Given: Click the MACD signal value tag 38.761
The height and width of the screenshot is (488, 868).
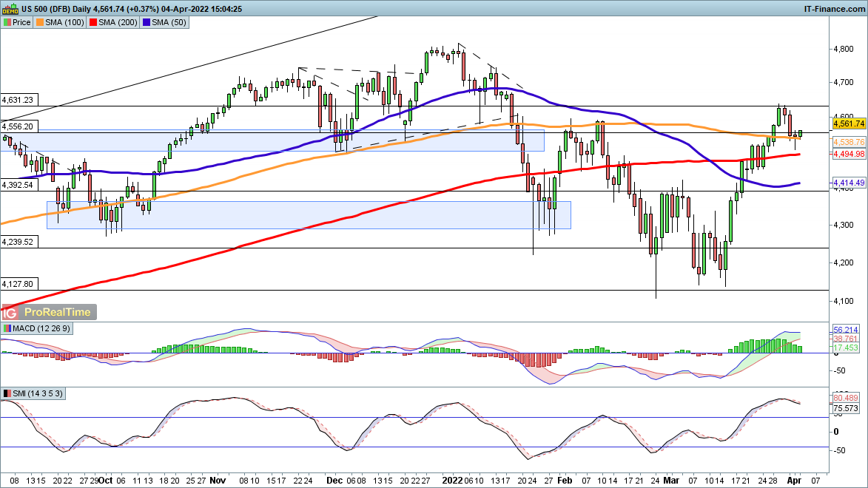Looking at the screenshot, I should pyautogui.click(x=846, y=339).
